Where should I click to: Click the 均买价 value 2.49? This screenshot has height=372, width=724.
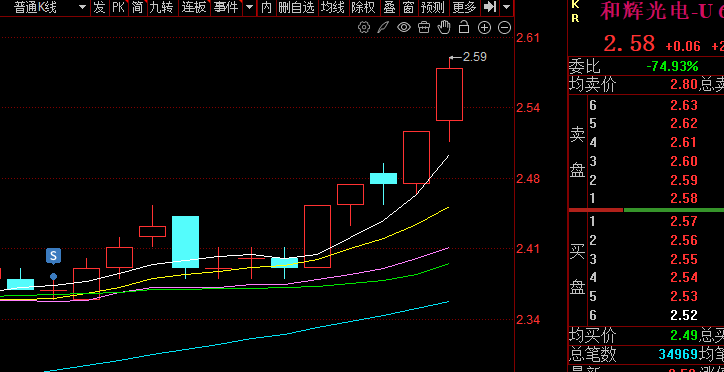pyautogui.click(x=683, y=335)
